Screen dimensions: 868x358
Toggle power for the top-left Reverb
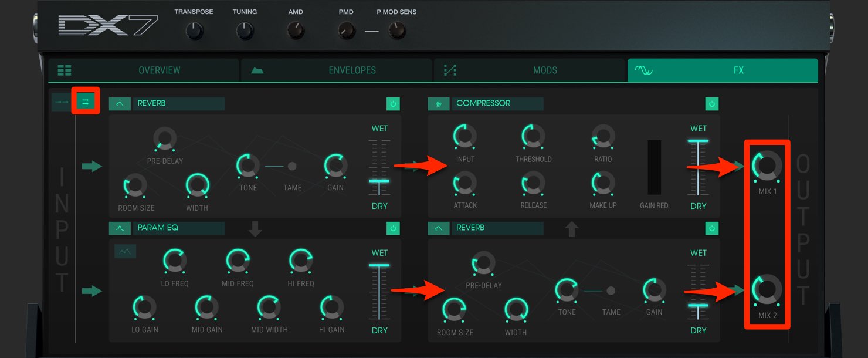pyautogui.click(x=393, y=104)
